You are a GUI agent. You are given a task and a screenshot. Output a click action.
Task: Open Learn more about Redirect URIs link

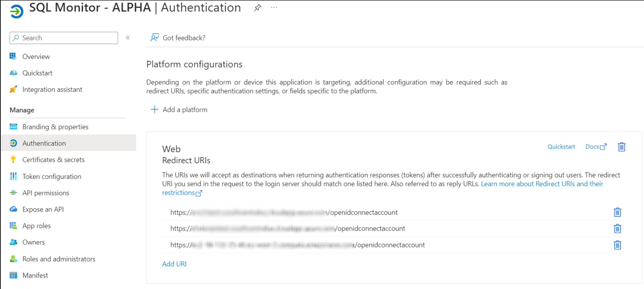coord(542,184)
